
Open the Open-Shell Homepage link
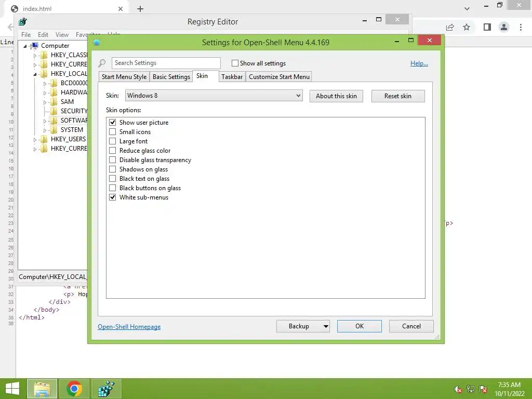click(129, 327)
